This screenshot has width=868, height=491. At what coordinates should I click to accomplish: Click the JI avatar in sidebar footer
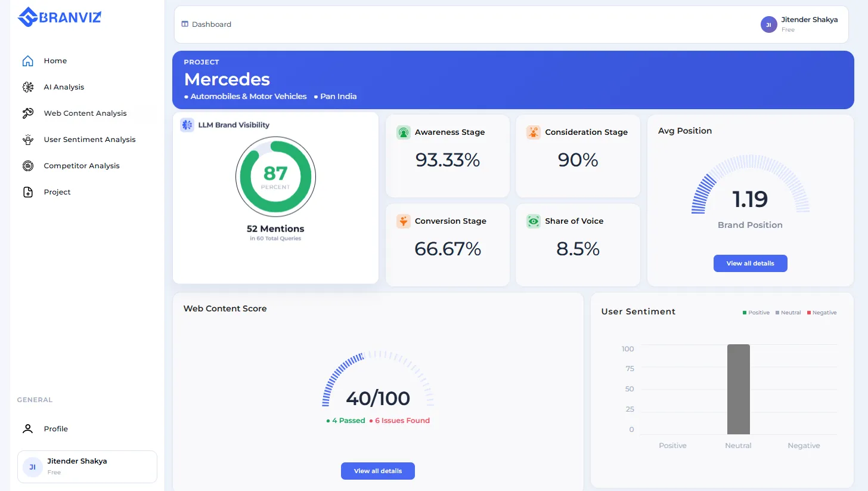(33, 467)
